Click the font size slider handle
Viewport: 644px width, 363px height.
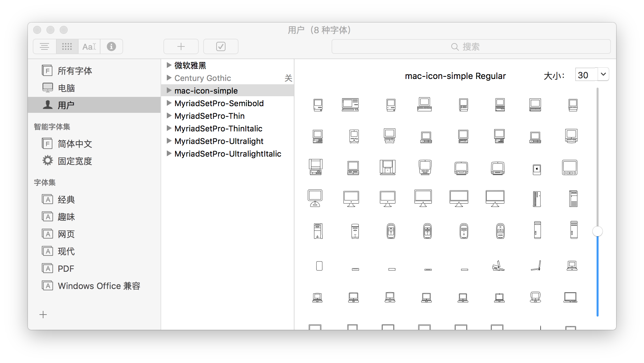(x=597, y=231)
